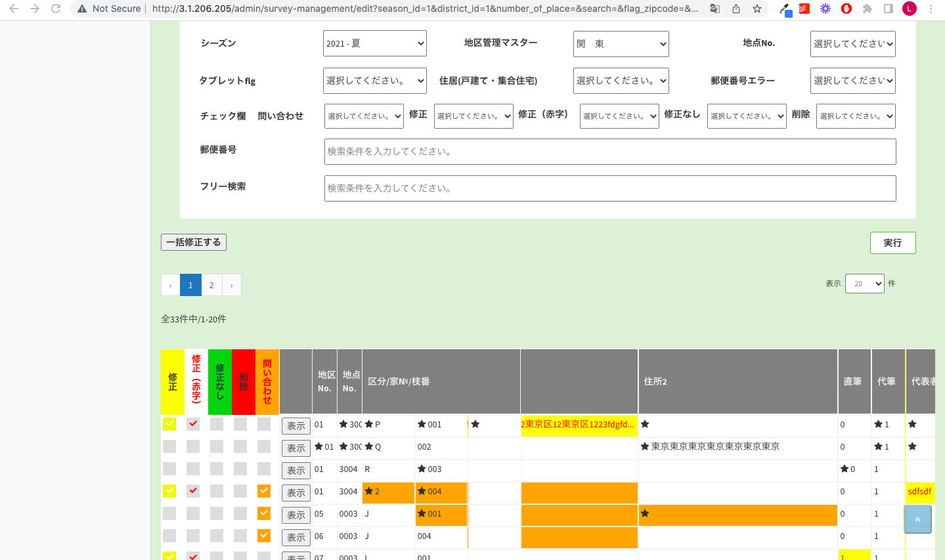Uncheck 修正 checkbox in row 3004 004
The image size is (945, 560).
pos(169,491)
